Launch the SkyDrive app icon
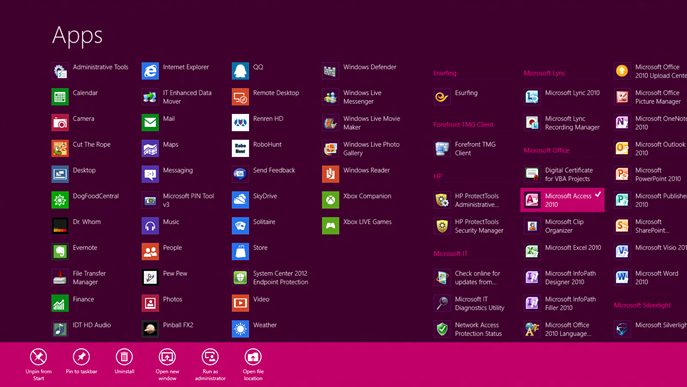The image size is (687, 387). [x=241, y=200]
